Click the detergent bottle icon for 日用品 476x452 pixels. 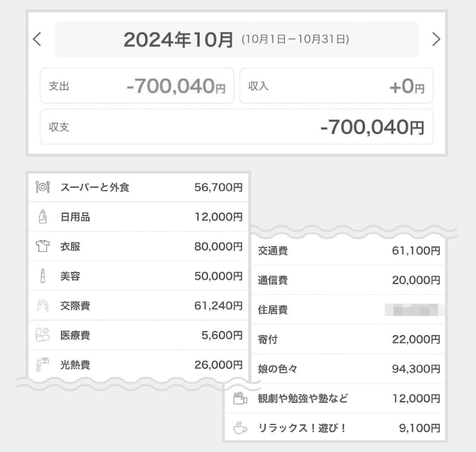pyautogui.click(x=41, y=216)
